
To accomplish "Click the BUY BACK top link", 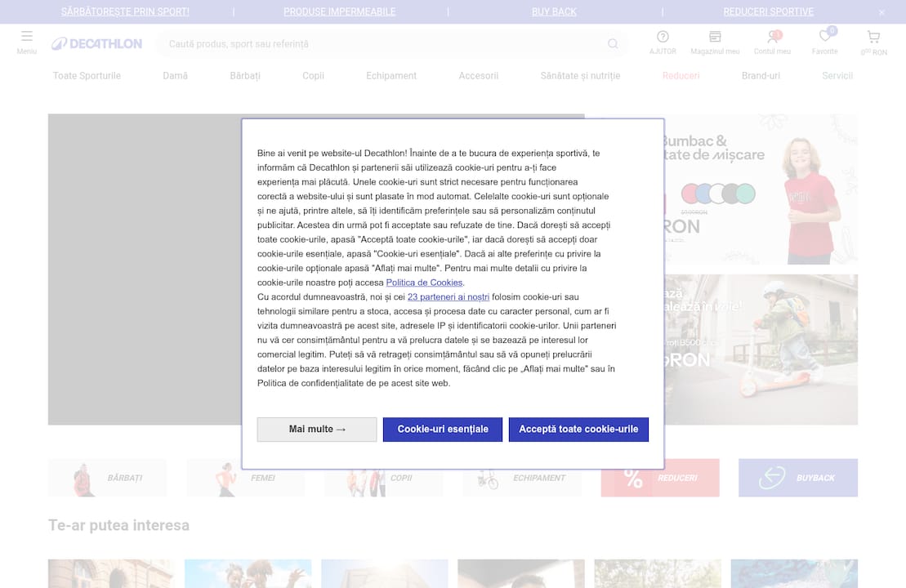I will coord(554,11).
